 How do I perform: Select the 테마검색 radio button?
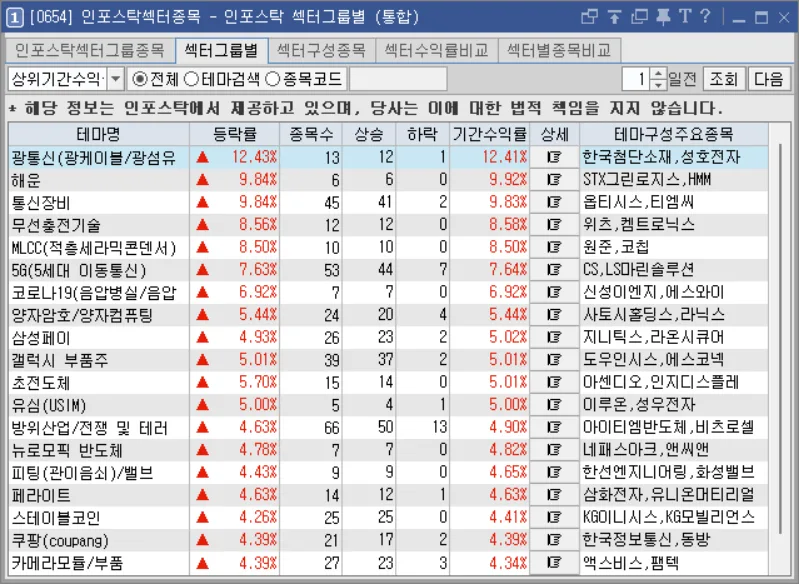tap(191, 79)
